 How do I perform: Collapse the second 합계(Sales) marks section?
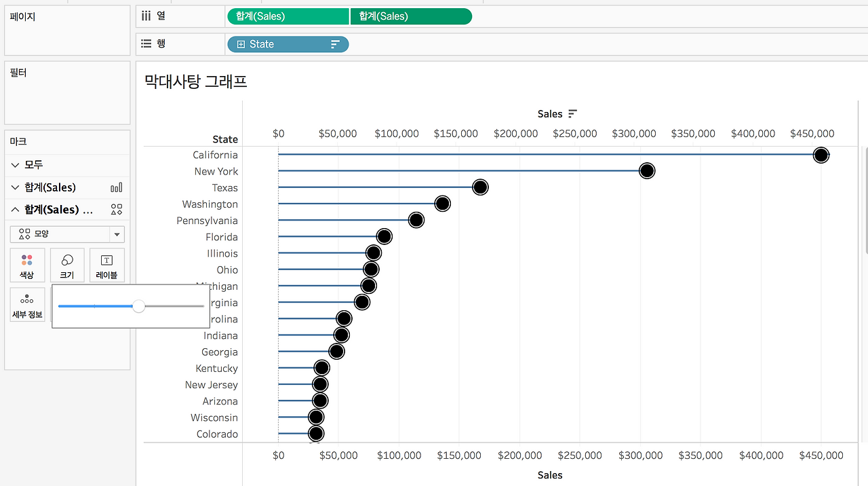tap(16, 210)
